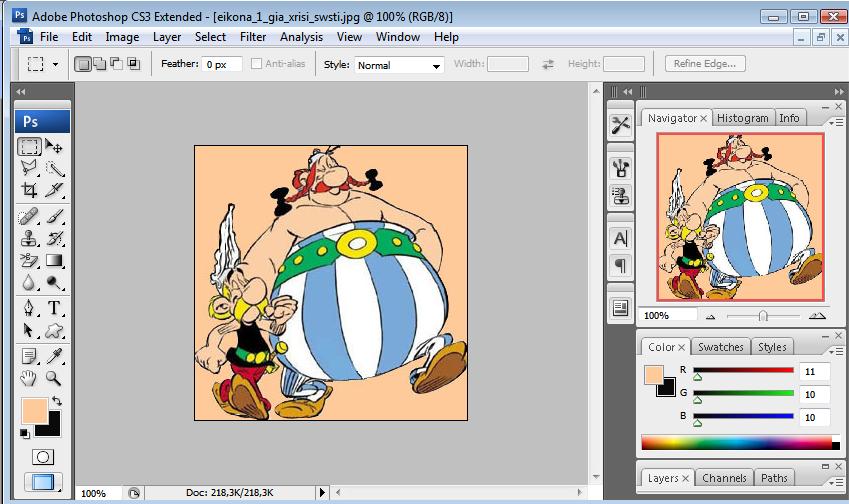This screenshot has height=504, width=849.
Task: Open the Navigator panel flyout menu
Action: 836,122
